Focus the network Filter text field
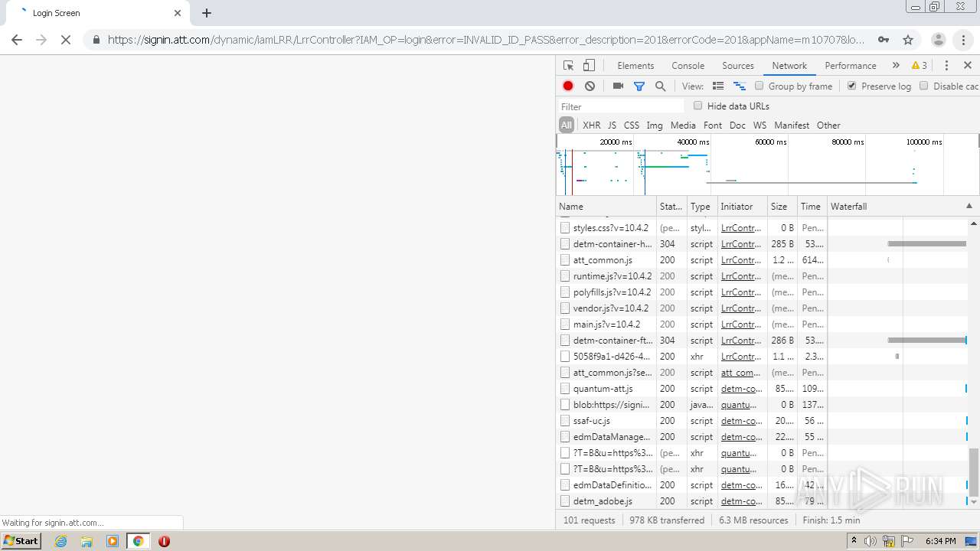 [621, 106]
